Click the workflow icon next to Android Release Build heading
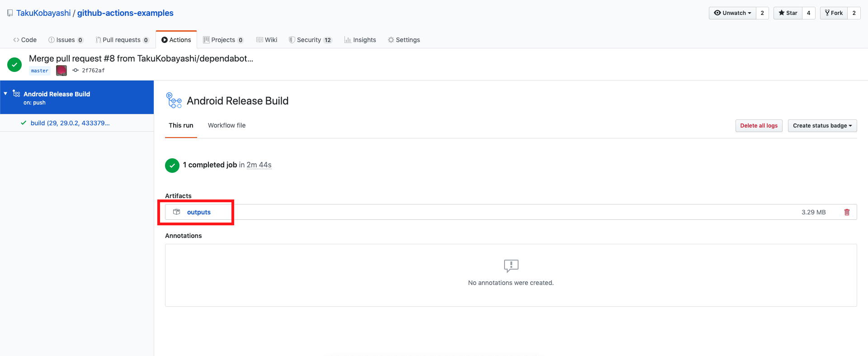 click(x=174, y=100)
